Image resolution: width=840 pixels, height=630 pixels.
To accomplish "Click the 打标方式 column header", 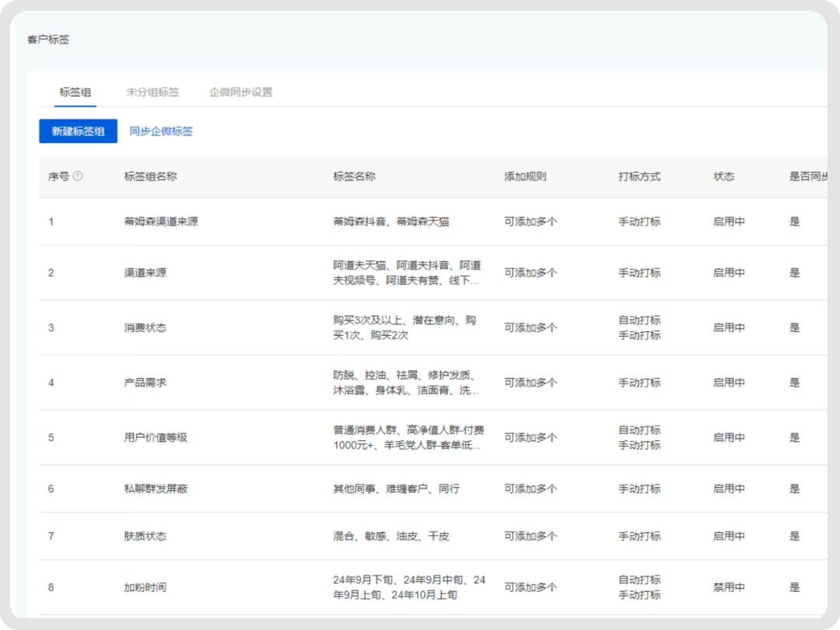I will tap(639, 177).
